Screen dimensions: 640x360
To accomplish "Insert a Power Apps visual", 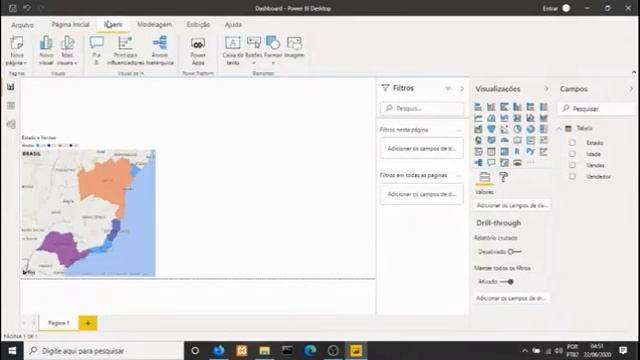I will tap(198, 51).
